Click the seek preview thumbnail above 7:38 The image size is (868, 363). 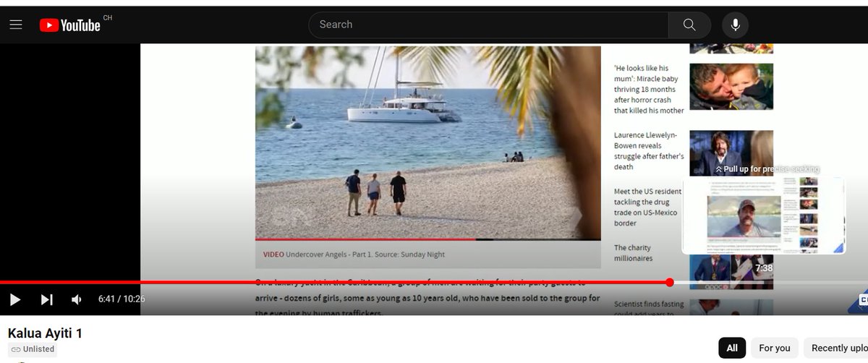click(763, 215)
